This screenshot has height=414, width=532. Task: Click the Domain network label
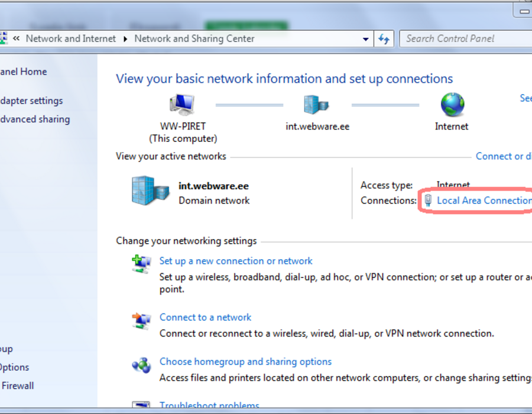pyautogui.click(x=214, y=200)
